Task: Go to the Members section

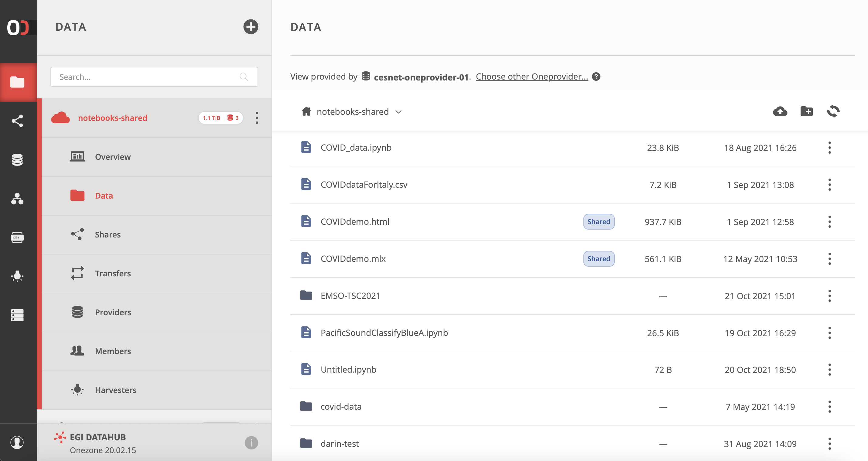Action: 113,351
